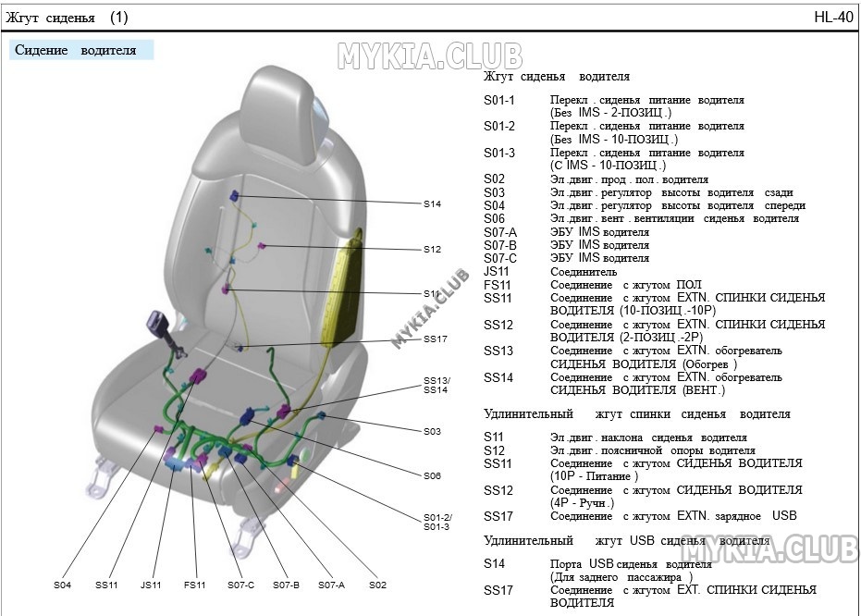Select the S01-2/S01-3 callout label

coord(437,522)
